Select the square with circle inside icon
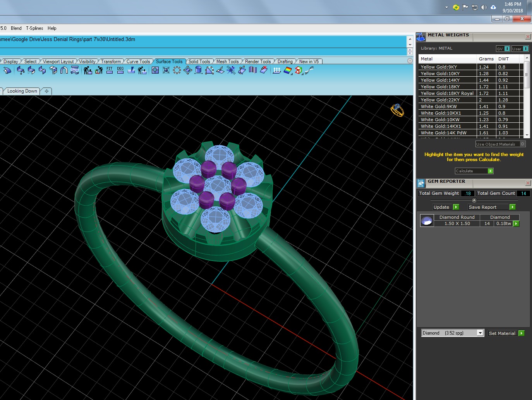Image resolution: width=532 pixels, height=400 pixels. click(x=155, y=70)
